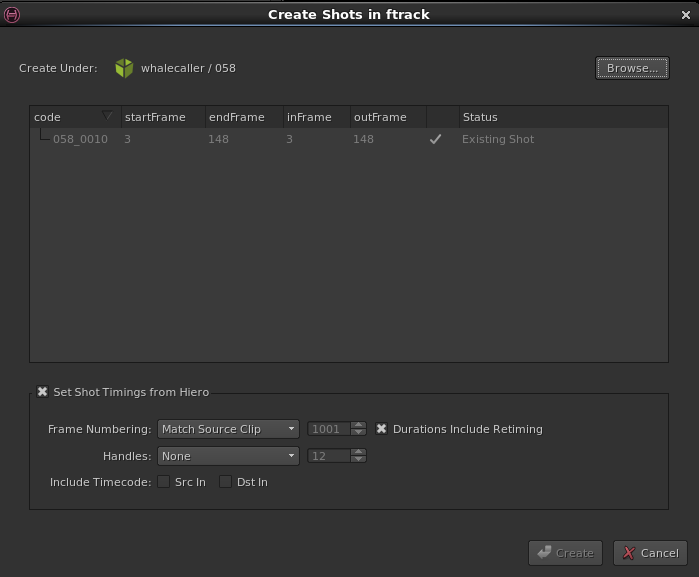
Task: Open Frame Numbering Match Source Clip dropdown
Action: coord(228,429)
